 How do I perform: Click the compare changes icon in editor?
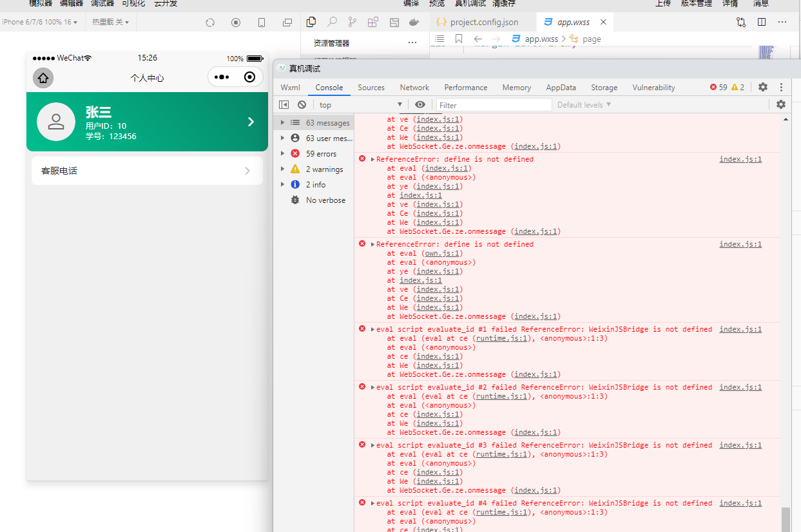click(741, 22)
